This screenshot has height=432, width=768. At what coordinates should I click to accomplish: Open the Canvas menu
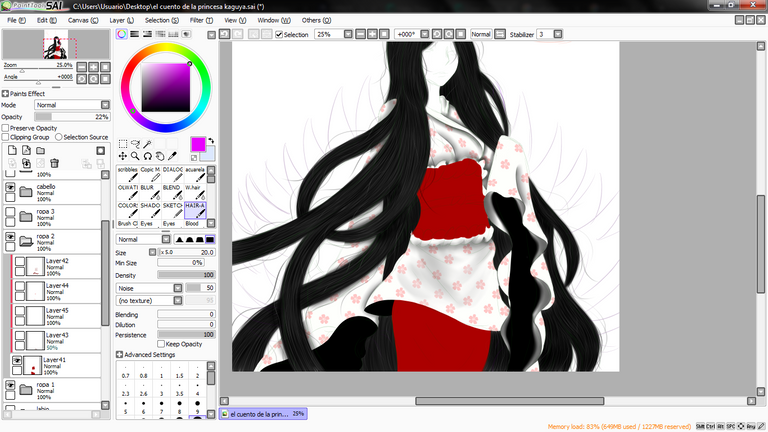click(x=83, y=20)
